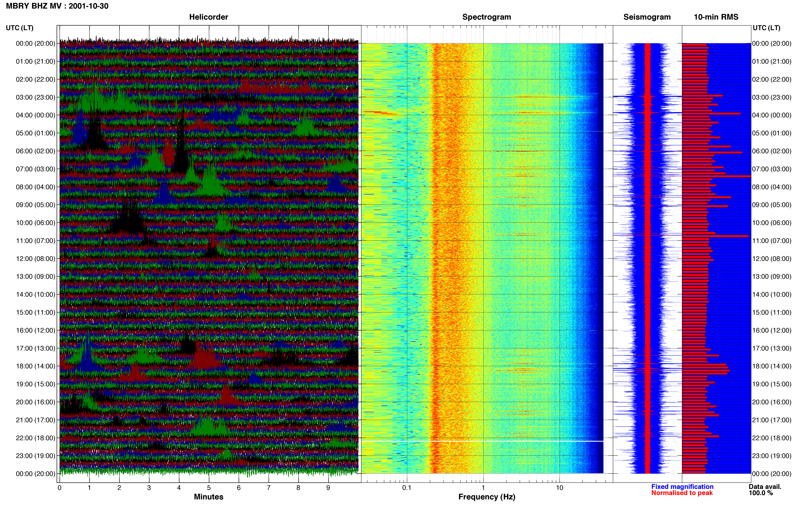Viewport: 812px width, 508px height.
Task: Click 03:00 (23:00) on the Helicorder time axis
Action: pos(36,97)
